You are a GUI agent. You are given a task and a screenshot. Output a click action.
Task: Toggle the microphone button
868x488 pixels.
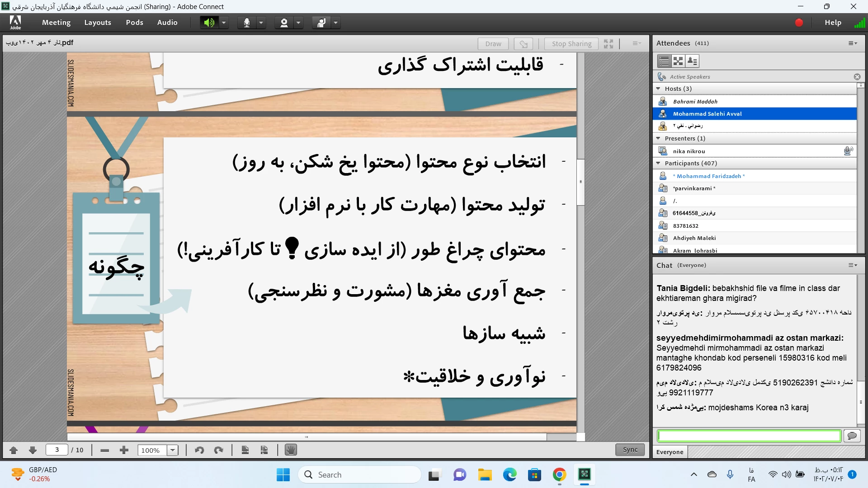247,23
